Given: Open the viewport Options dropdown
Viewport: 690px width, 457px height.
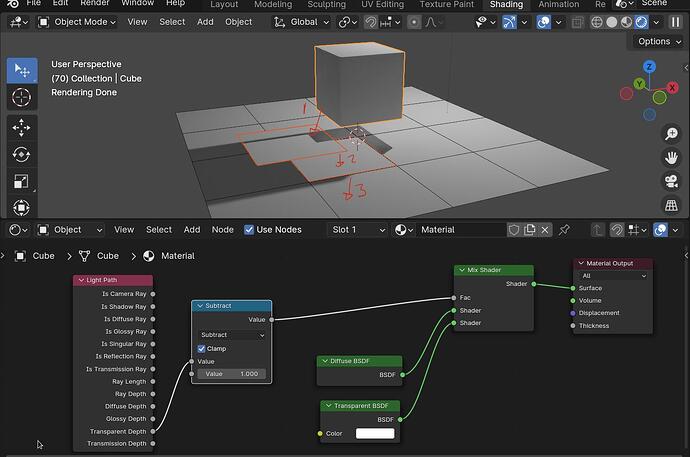Looking at the screenshot, I should point(659,41).
